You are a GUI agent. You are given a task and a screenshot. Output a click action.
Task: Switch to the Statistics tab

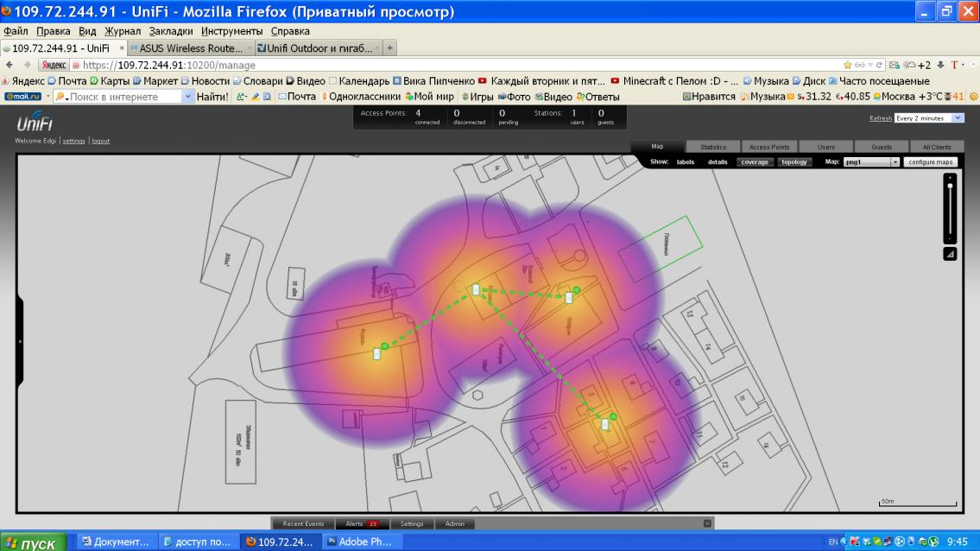(x=713, y=147)
